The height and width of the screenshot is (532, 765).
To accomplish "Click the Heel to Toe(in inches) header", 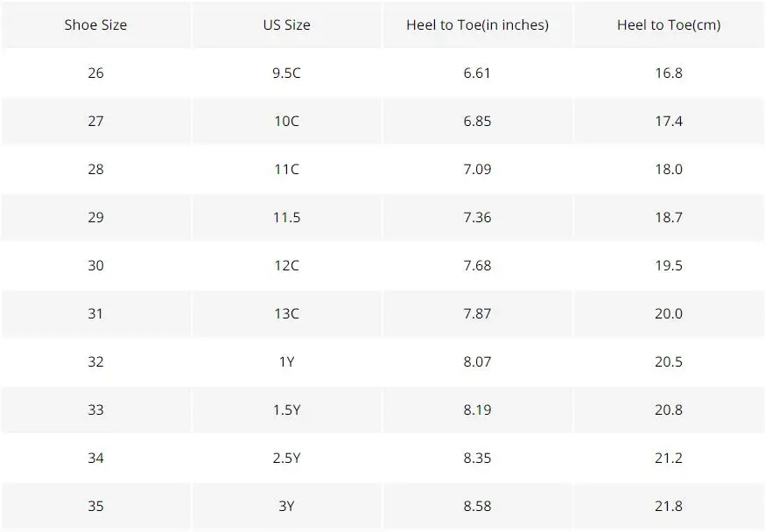I will 478,24.
